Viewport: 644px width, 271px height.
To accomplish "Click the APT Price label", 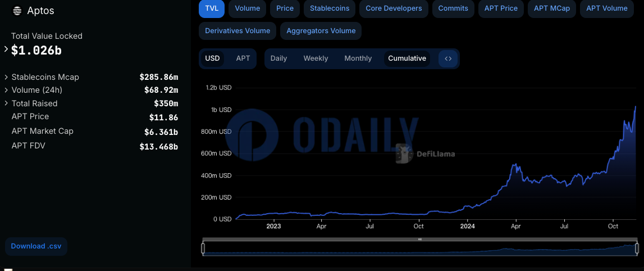I will [x=30, y=117].
